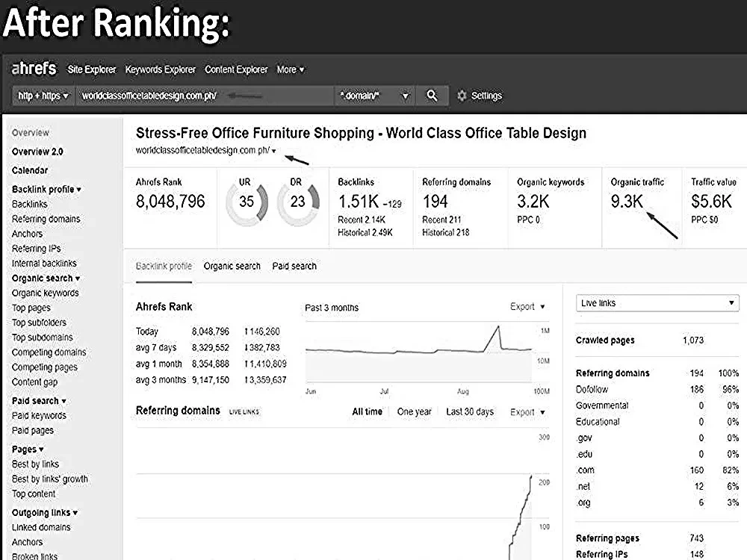The height and width of the screenshot is (560, 747).
Task: Switch to the Backlink profile tab
Action: click(x=164, y=267)
